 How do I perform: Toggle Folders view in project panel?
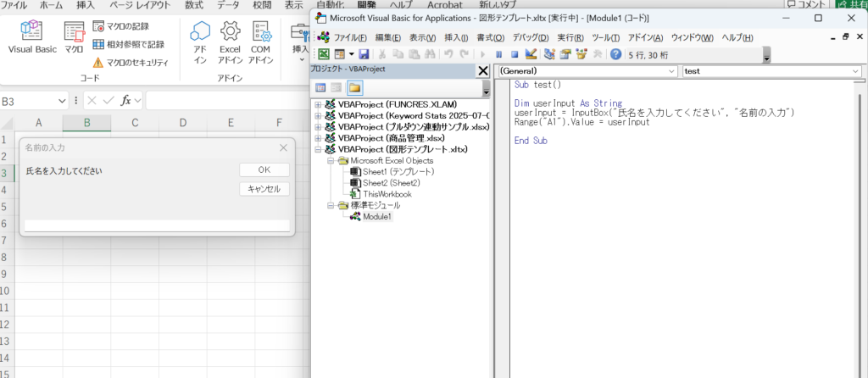[x=355, y=87]
